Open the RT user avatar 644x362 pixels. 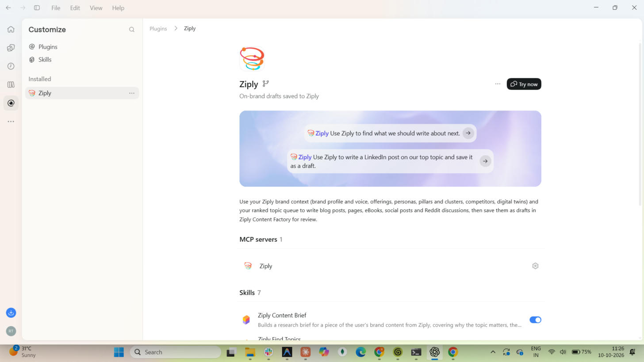[11, 331]
